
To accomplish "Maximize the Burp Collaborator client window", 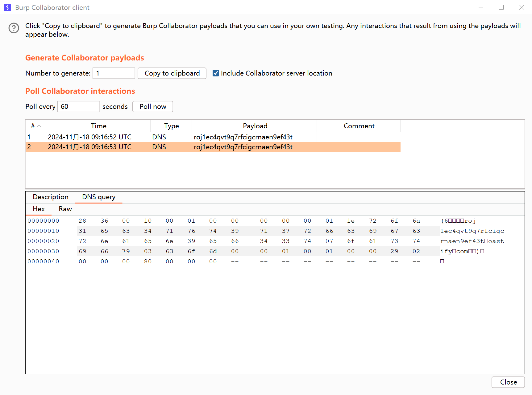I will click(x=501, y=7).
